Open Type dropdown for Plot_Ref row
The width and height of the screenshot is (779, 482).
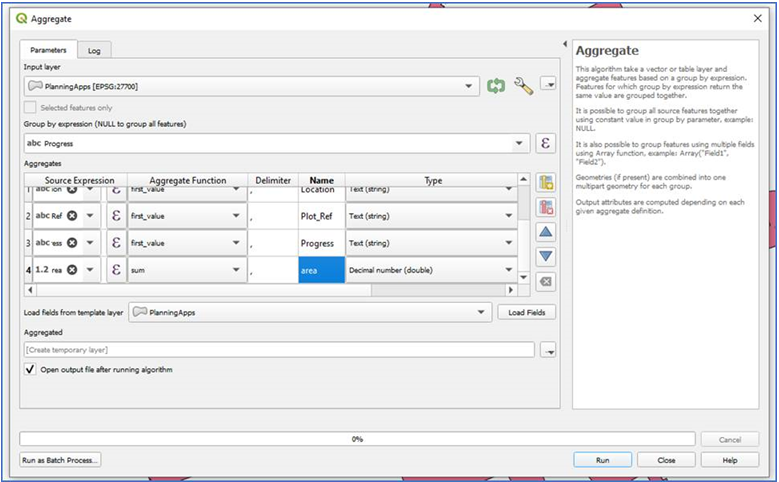[431, 216]
